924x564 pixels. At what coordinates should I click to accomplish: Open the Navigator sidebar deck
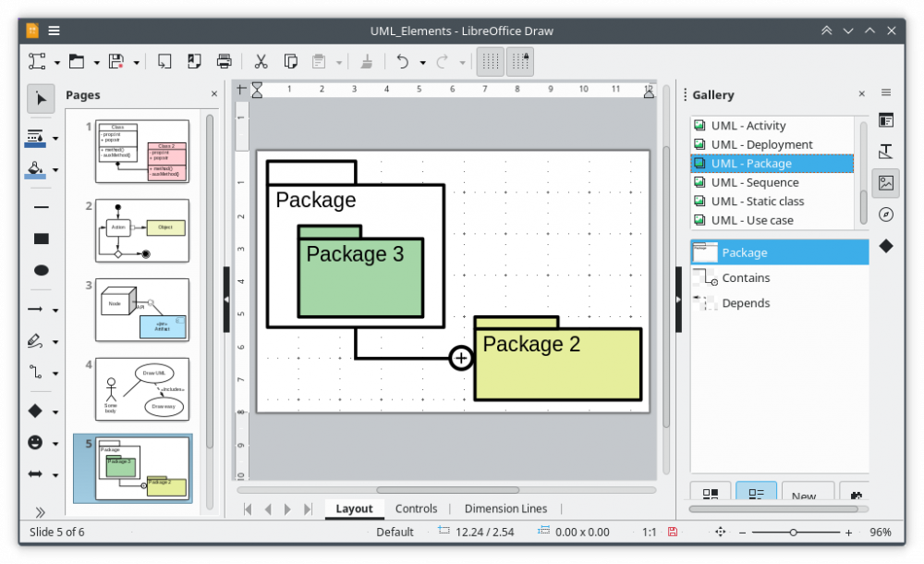886,215
